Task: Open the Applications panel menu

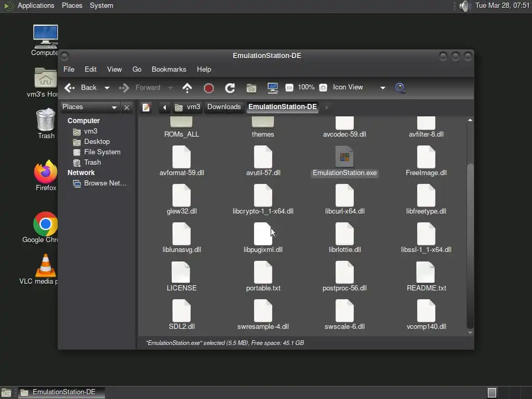Action: pyautogui.click(x=36, y=6)
